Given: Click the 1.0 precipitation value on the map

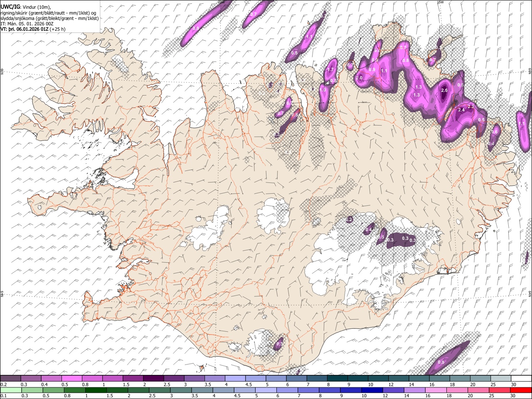Looking at the screenshot, I should (x=323, y=90).
